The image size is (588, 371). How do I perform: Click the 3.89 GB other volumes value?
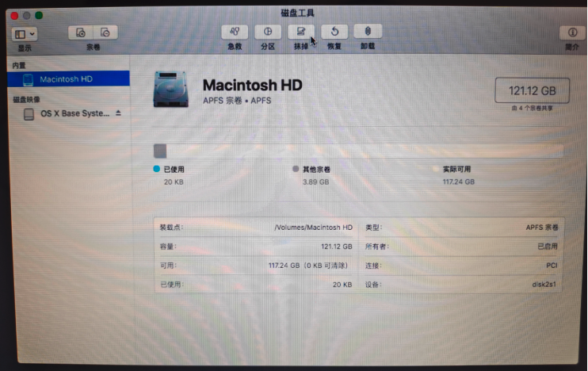tap(315, 182)
